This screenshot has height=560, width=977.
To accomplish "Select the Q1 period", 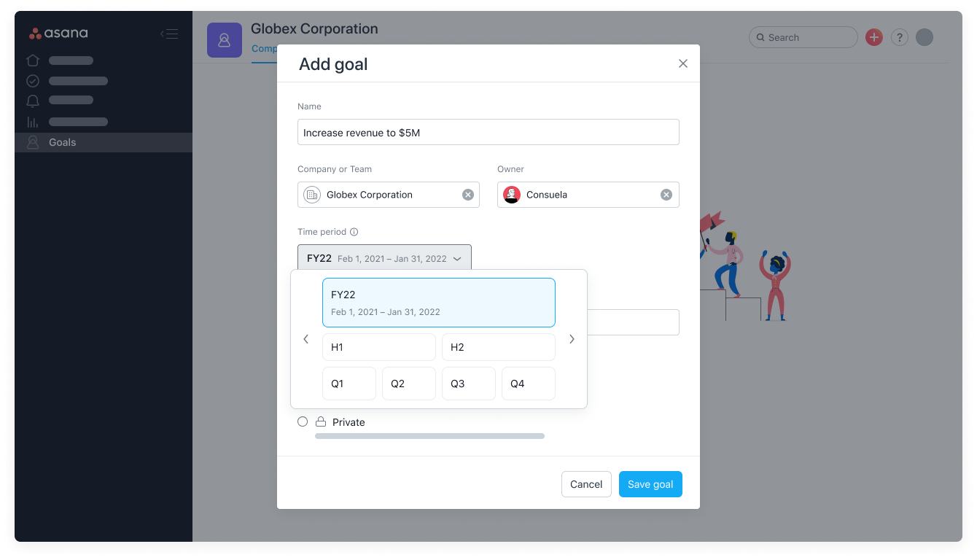I will click(x=349, y=384).
